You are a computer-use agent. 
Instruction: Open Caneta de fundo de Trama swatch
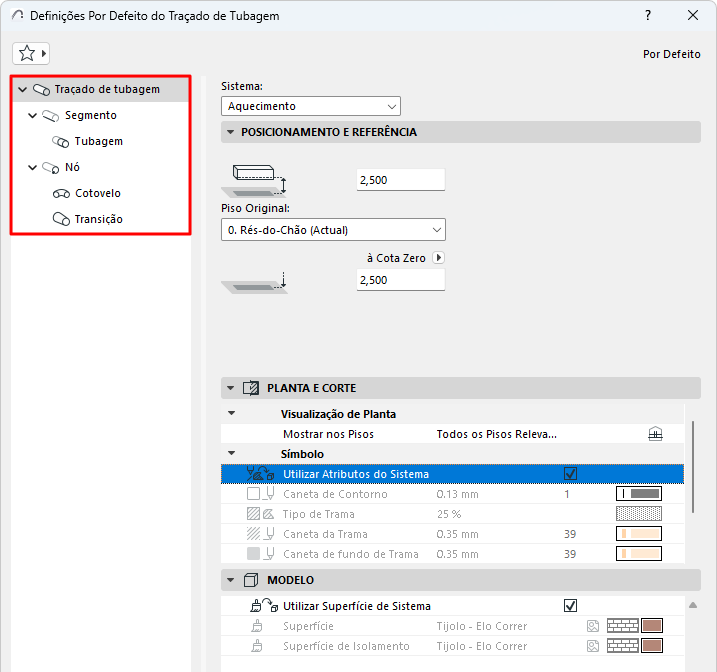[639, 554]
